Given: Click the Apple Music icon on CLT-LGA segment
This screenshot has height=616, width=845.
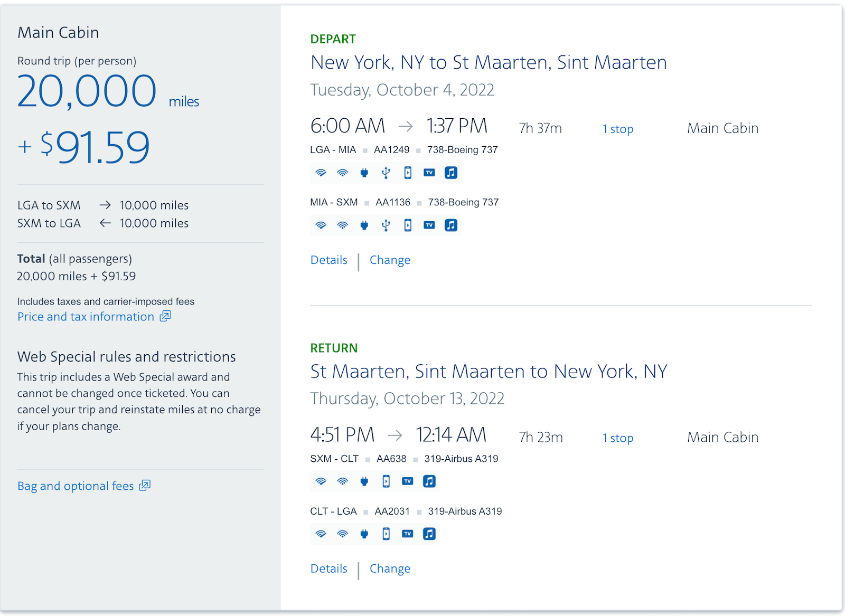Looking at the screenshot, I should click(429, 534).
